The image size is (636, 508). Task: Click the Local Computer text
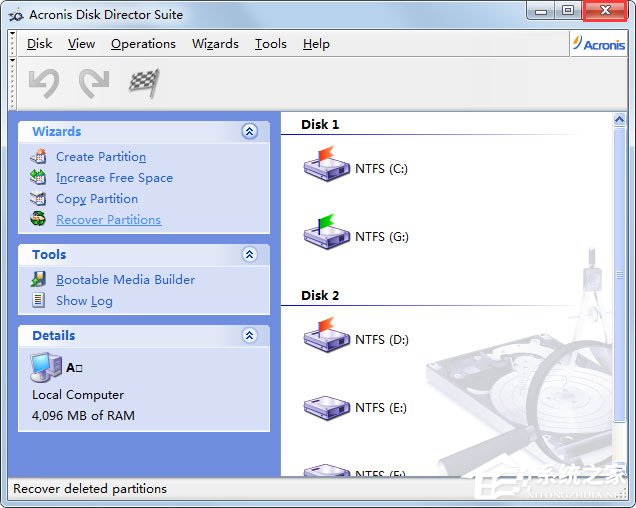click(x=78, y=395)
